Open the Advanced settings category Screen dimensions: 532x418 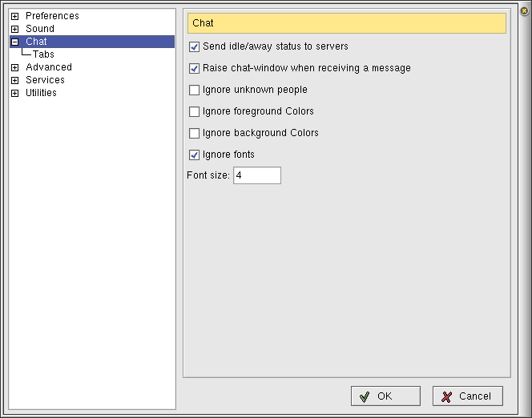pyautogui.click(x=48, y=67)
